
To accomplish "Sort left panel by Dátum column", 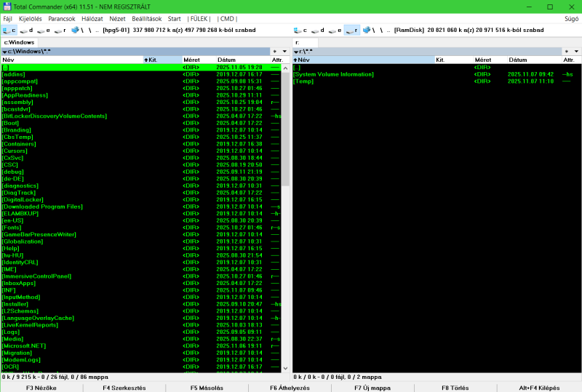I will tap(243, 60).
